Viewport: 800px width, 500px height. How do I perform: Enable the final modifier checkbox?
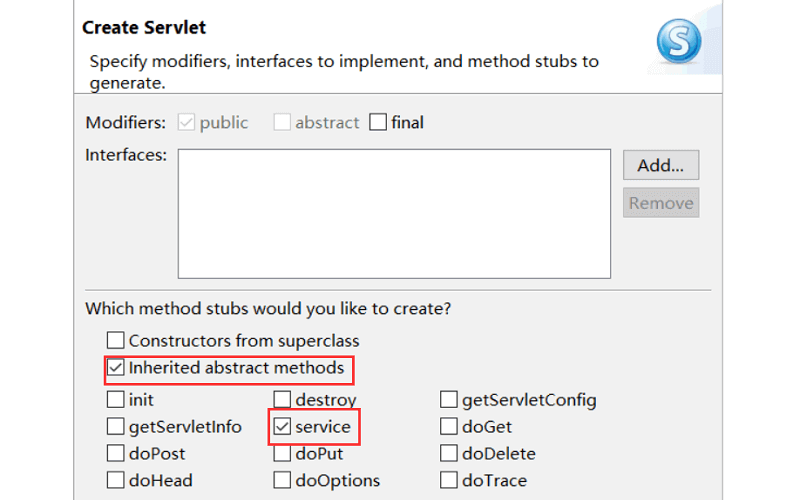(378, 123)
